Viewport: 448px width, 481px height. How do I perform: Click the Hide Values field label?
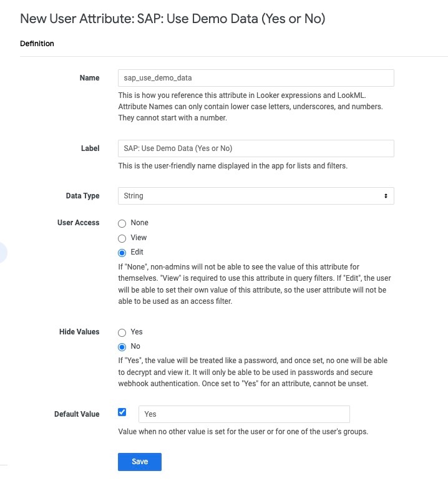pos(79,332)
